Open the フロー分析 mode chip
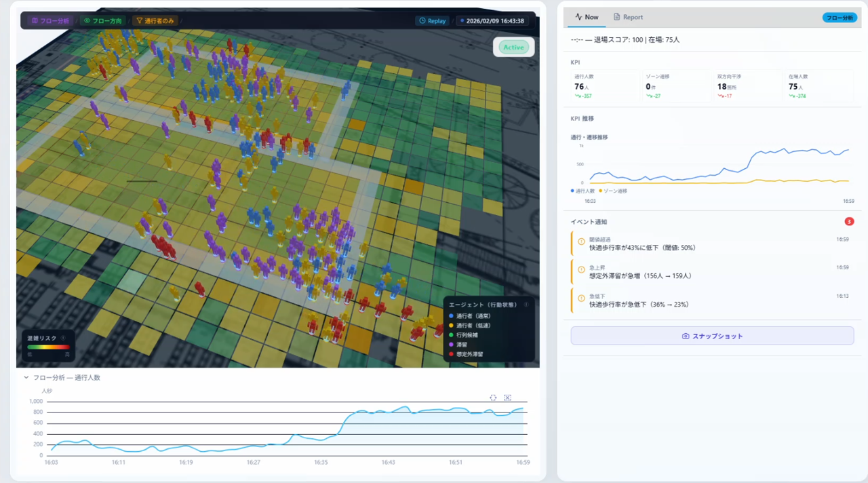The height and width of the screenshot is (483, 868). 50,21
